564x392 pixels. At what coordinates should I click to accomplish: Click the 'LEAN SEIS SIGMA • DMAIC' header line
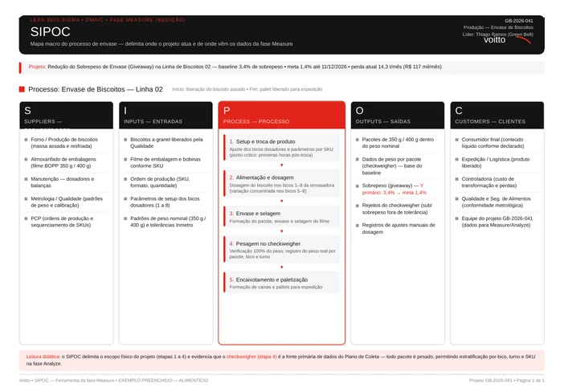point(108,20)
